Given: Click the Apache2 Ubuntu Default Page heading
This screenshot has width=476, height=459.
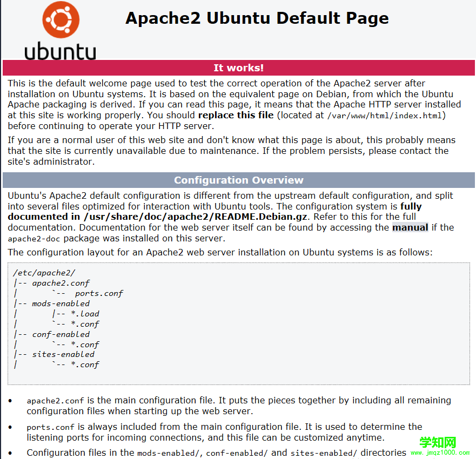Looking at the screenshot, I should tap(257, 18).
